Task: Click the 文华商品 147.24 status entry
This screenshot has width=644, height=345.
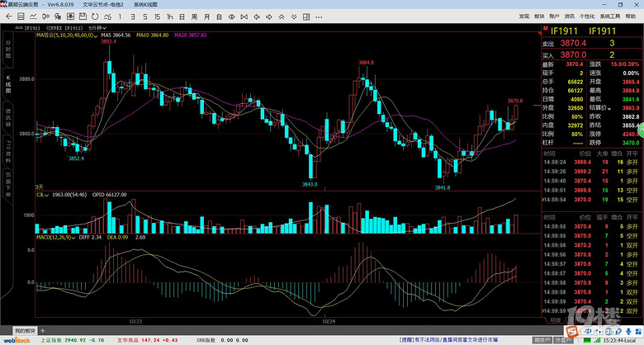Action: [x=148, y=340]
